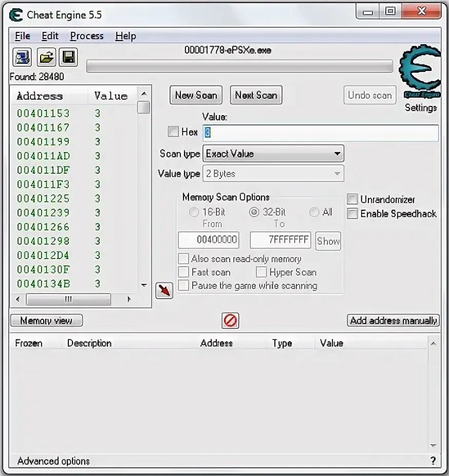Open the Process menu
The height and width of the screenshot is (476, 449).
[x=87, y=36]
